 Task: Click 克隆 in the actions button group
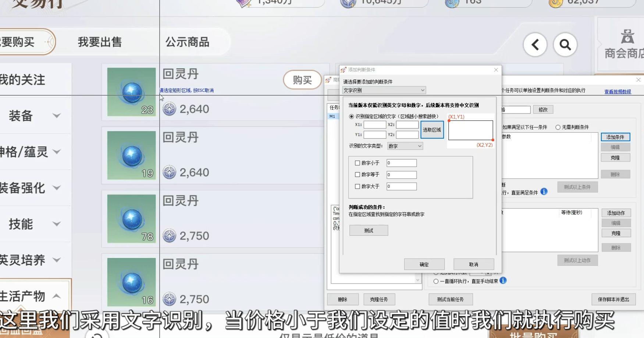[x=616, y=233]
